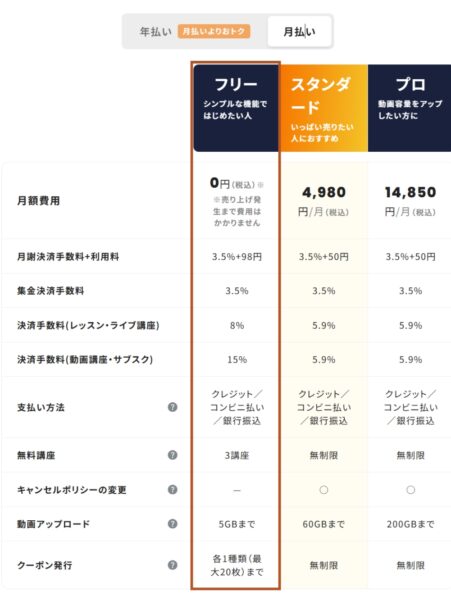
Task: Click the circle mark under プロ cancellation policy
Action: pos(410,490)
